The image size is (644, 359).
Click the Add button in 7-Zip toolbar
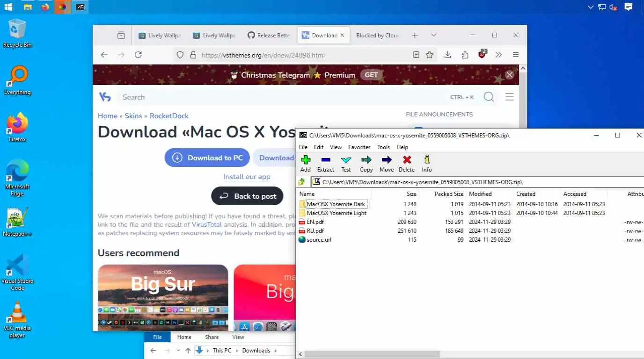pos(306,164)
